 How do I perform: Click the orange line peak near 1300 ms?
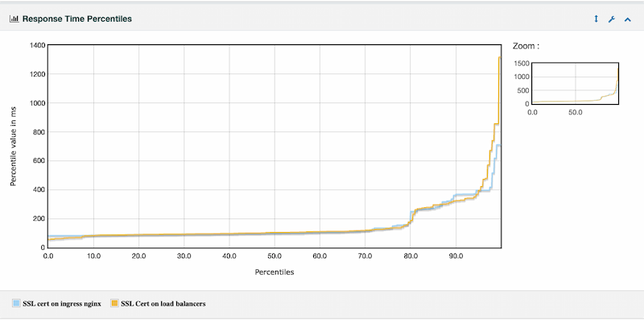click(499, 58)
